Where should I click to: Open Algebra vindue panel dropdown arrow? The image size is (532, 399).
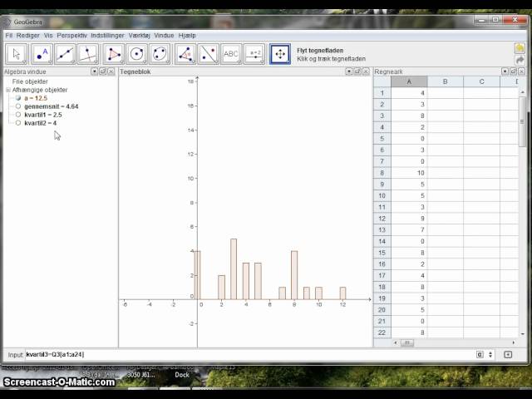tap(94, 71)
